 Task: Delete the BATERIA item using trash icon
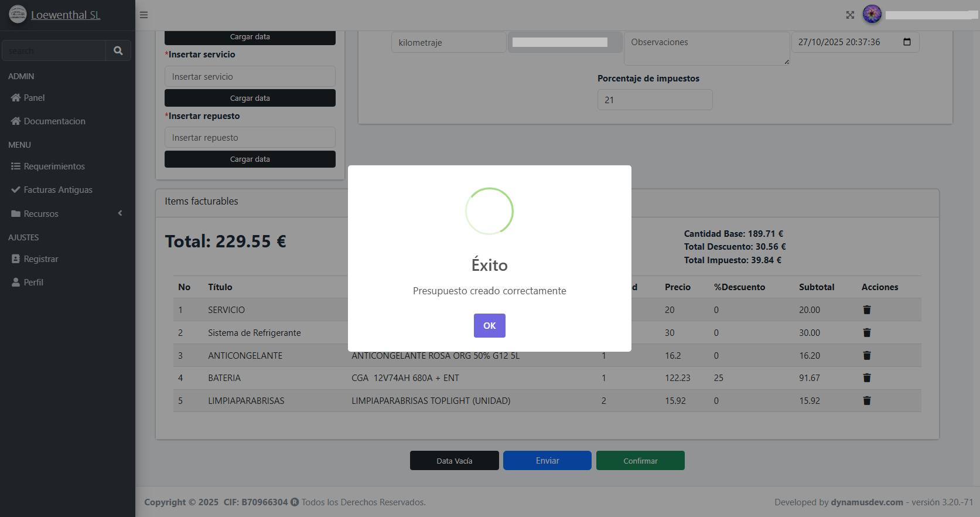(x=866, y=378)
